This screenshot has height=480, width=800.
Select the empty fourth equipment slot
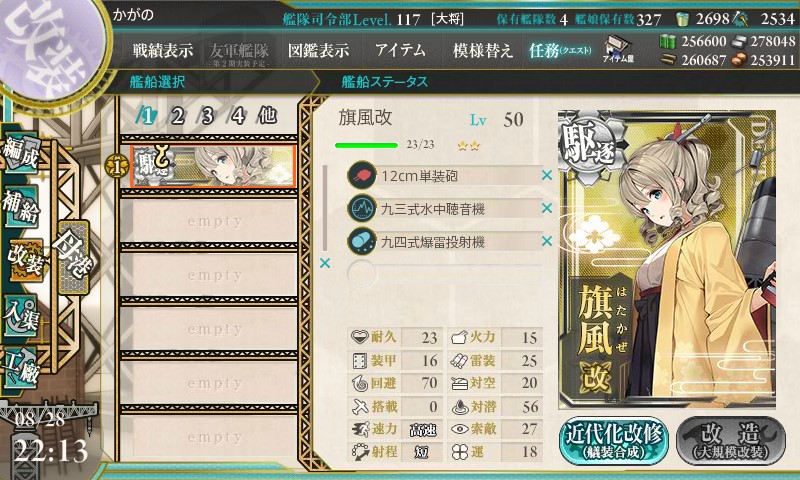tap(444, 274)
